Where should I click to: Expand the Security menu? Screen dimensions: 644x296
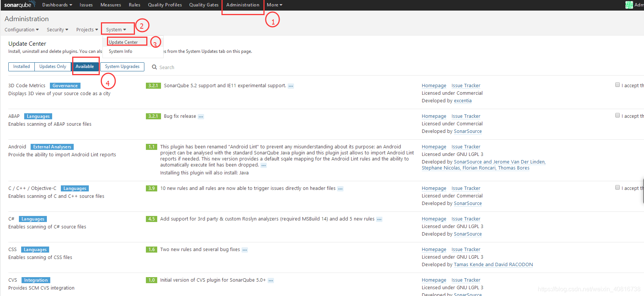pyautogui.click(x=57, y=30)
